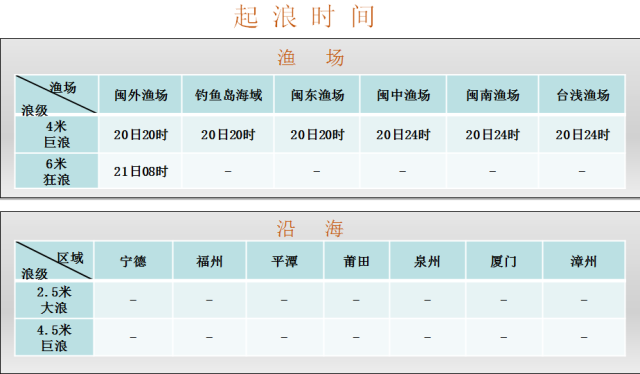
Task: Click the 21日08时 cell
Action: tap(140, 171)
